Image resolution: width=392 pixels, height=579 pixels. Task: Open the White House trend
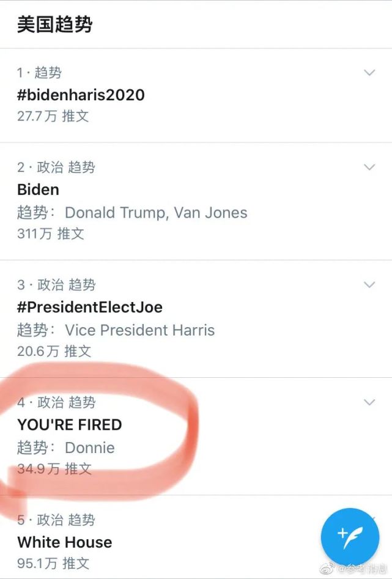tap(64, 542)
